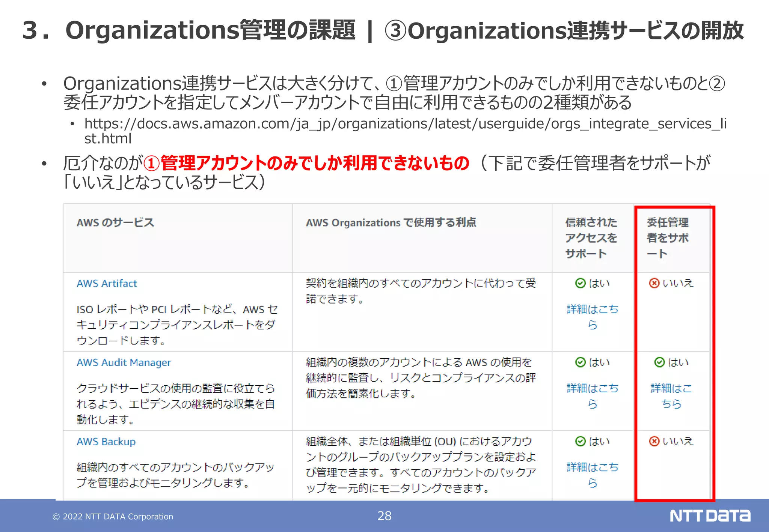Click the '© 2022 NTT DATA Corporation' copyright text
This screenshot has width=769, height=532.
click(113, 517)
